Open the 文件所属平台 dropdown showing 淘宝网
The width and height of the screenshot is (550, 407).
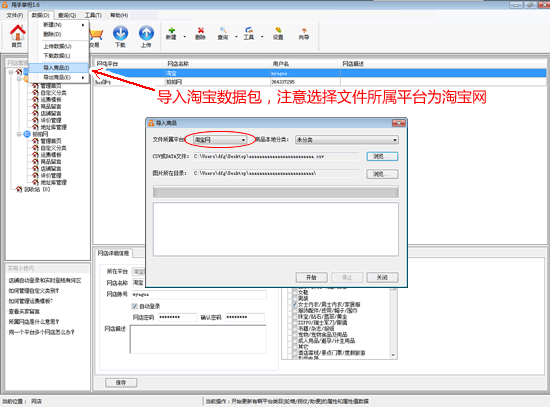point(220,140)
